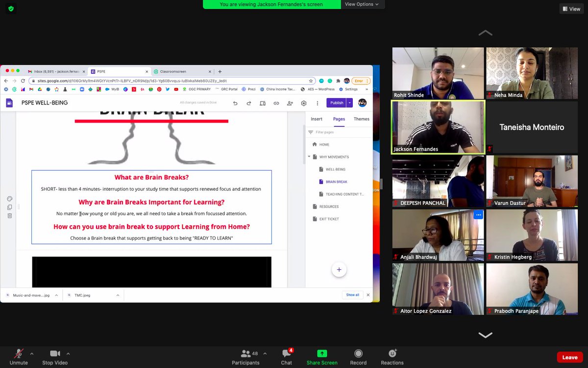Open the YouTube bookmark icon
588x368 pixels.
click(176, 89)
